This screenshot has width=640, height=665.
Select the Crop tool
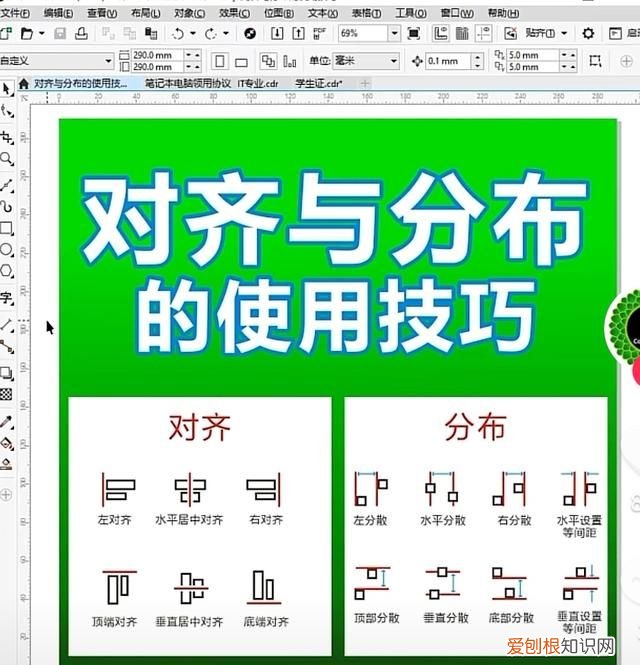pos(7,137)
